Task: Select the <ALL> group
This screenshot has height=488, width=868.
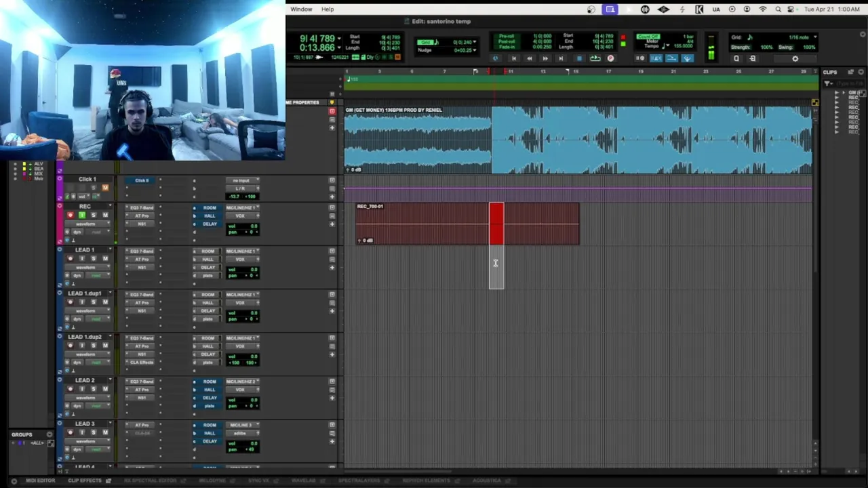Action: pos(37,443)
